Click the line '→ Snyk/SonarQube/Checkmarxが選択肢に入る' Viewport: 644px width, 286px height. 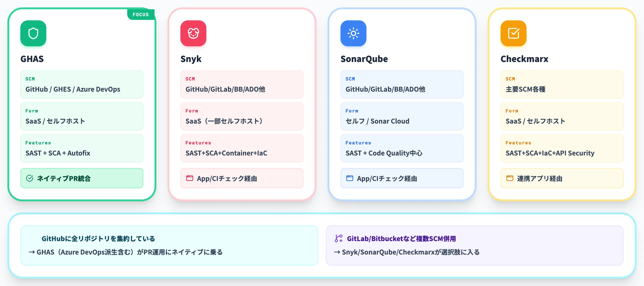tap(407, 252)
